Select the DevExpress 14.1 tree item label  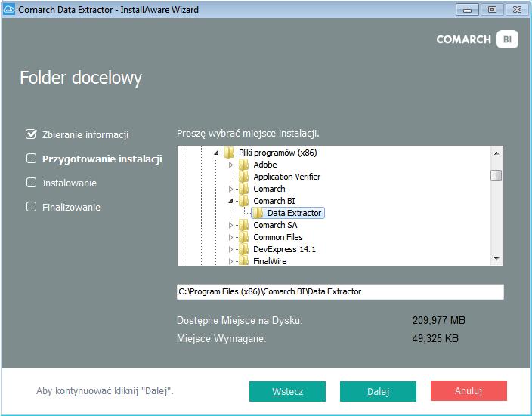click(x=284, y=249)
